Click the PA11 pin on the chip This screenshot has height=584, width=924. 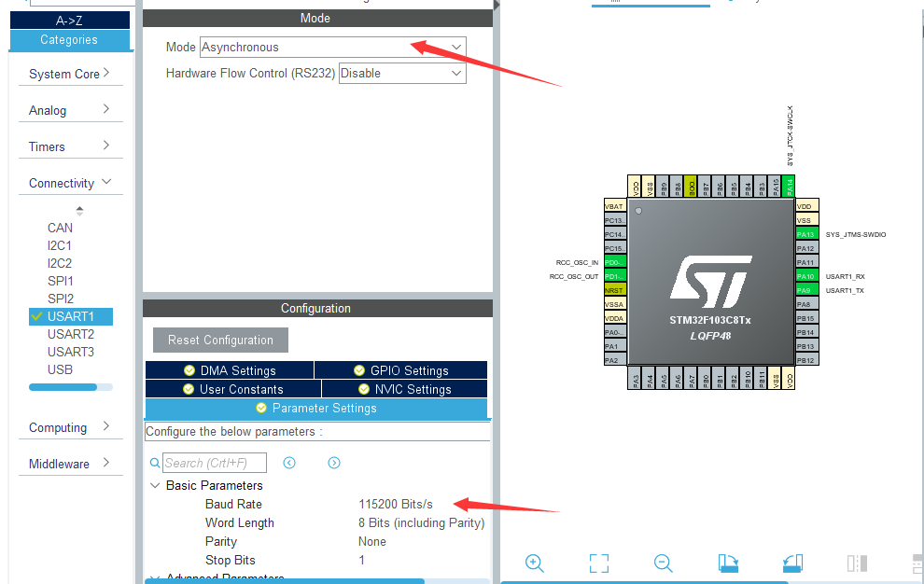806,262
